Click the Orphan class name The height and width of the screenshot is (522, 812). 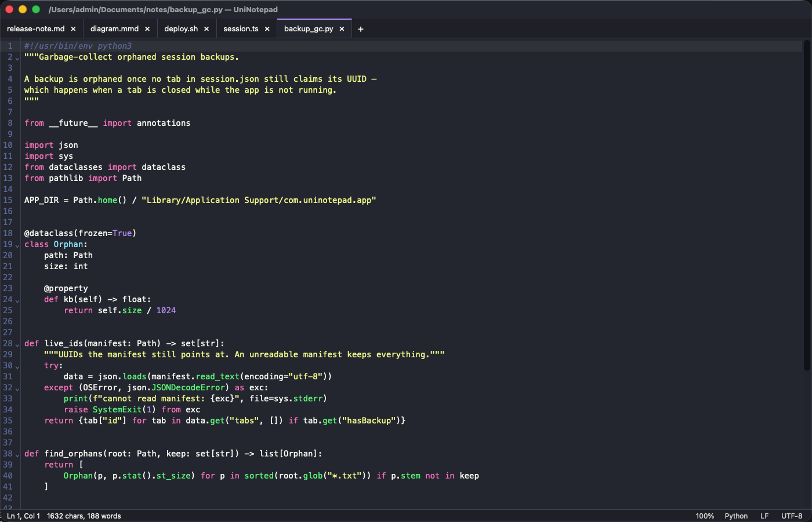[68, 244]
